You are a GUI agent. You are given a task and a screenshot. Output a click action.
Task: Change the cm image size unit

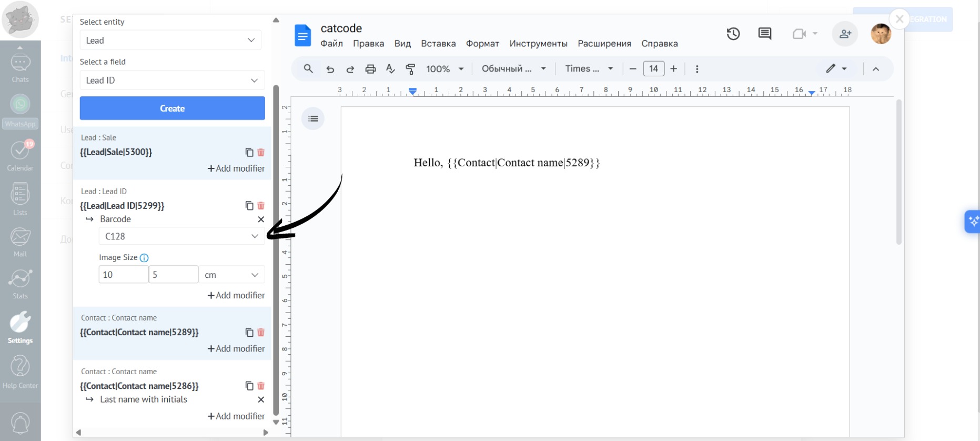[x=231, y=275]
